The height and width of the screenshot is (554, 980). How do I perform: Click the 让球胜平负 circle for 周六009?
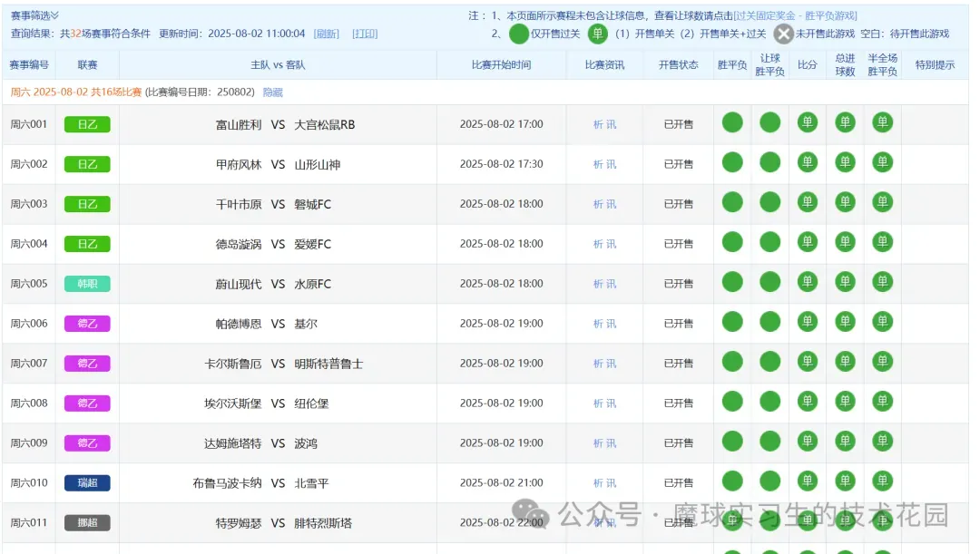[770, 441]
